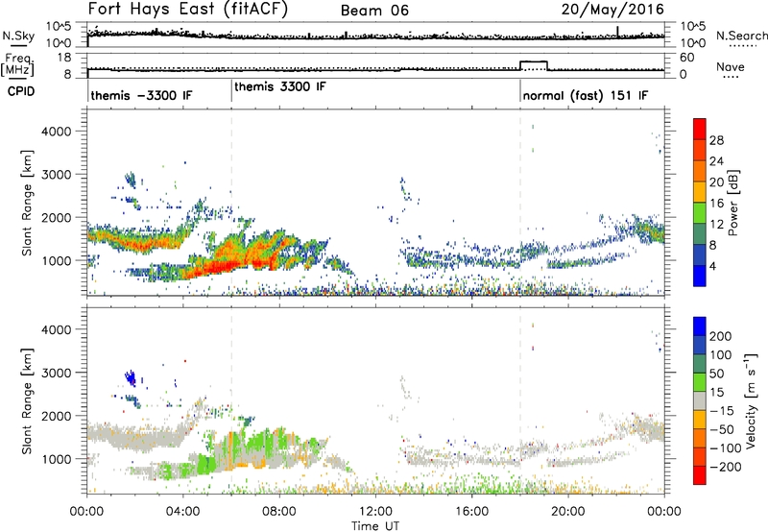Click the '-200' velocity colorbar tick value
This screenshot has width=768, height=532.
[x=726, y=467]
